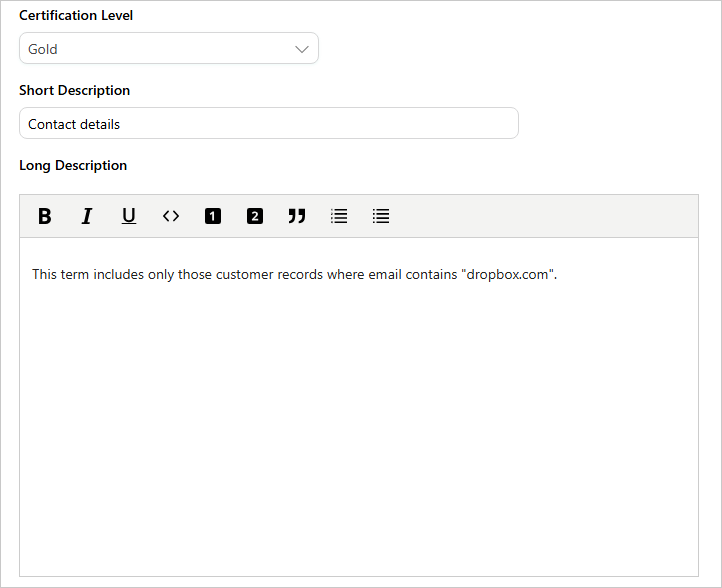Apply italic formatting in Long Description

coord(87,216)
